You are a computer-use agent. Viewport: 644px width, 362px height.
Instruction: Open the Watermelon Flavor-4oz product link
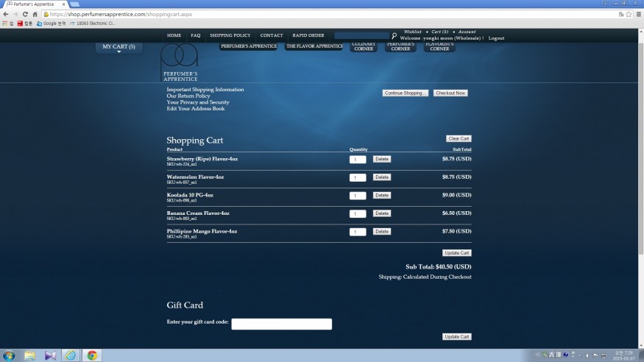[x=195, y=177]
